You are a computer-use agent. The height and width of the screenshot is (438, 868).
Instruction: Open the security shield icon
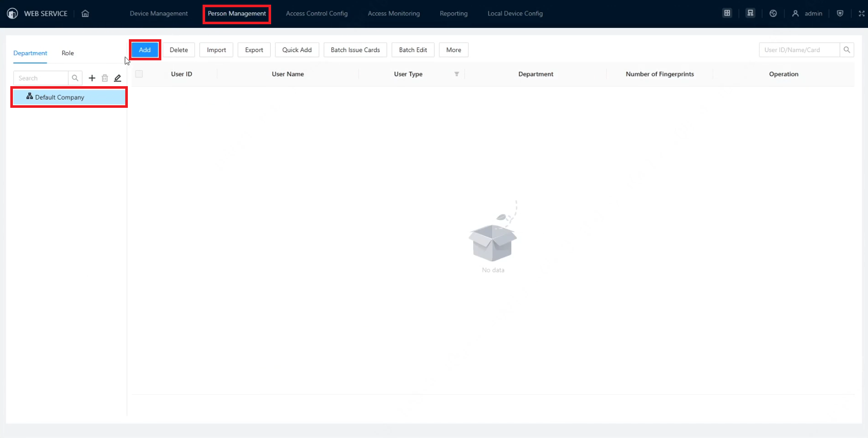click(x=840, y=13)
